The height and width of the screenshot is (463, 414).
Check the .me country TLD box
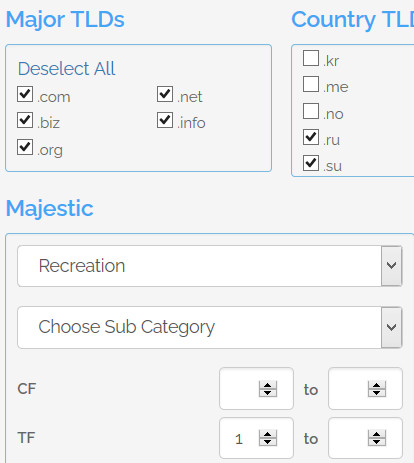pos(311,84)
